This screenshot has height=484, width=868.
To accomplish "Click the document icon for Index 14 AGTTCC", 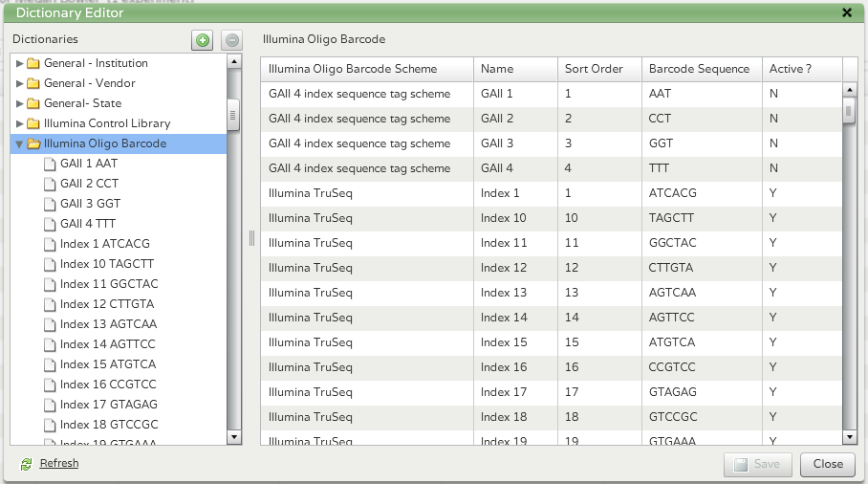I will click(50, 344).
